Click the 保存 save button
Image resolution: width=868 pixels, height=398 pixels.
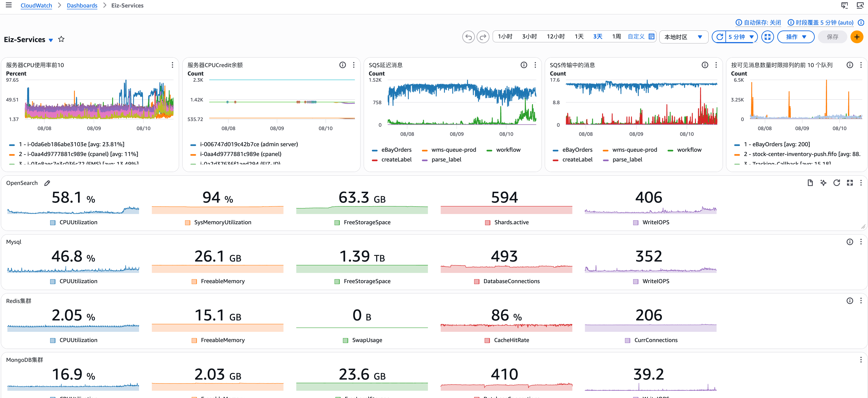pyautogui.click(x=832, y=37)
